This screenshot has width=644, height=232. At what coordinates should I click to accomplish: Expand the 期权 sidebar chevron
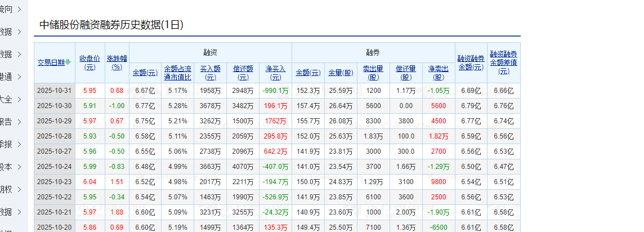click(19, 190)
